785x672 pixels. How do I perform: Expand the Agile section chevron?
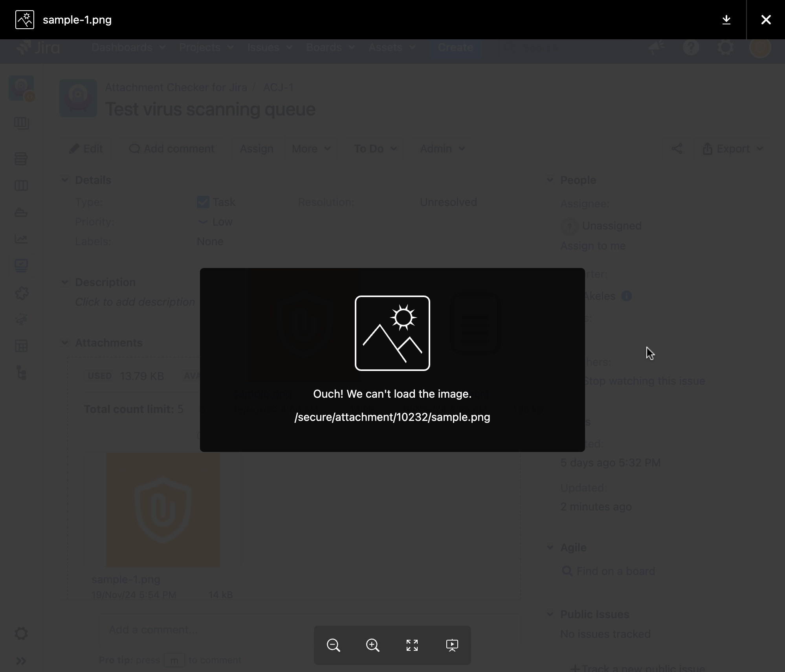[550, 547]
